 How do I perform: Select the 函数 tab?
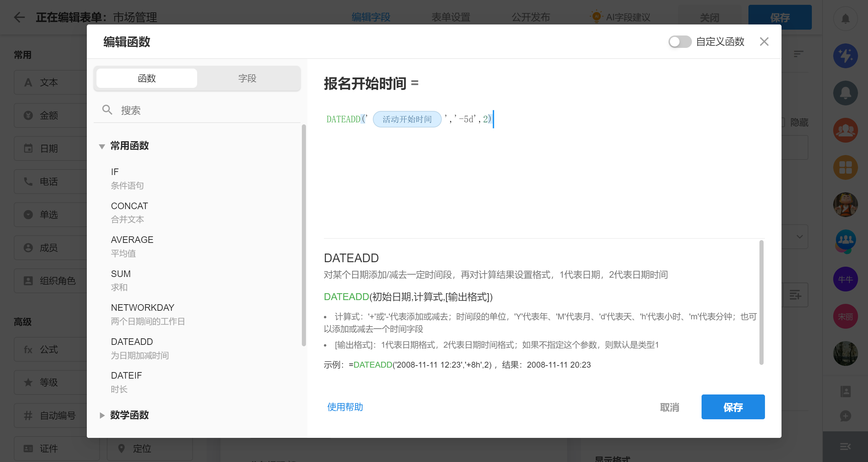(x=147, y=78)
